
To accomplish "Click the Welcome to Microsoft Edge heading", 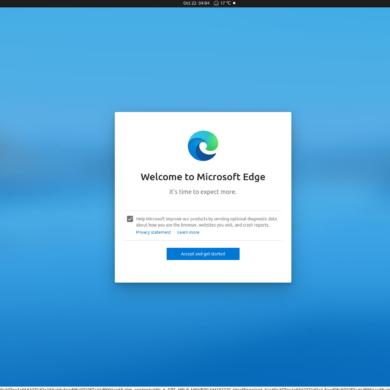I will pyautogui.click(x=203, y=177).
